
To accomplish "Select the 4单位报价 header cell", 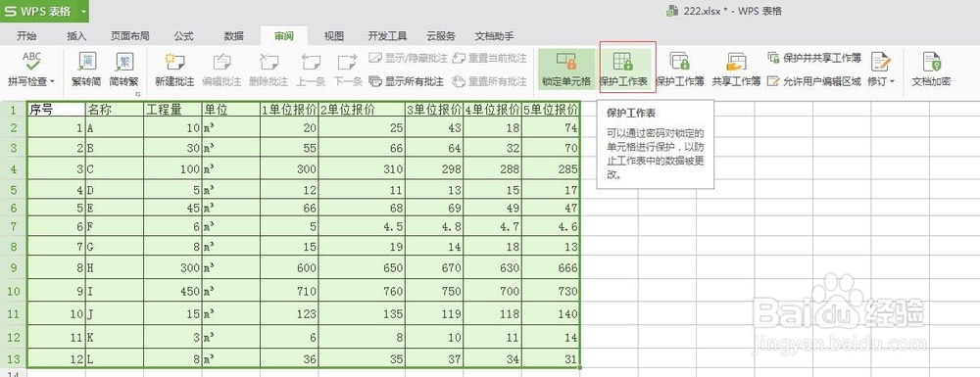I will coord(492,110).
